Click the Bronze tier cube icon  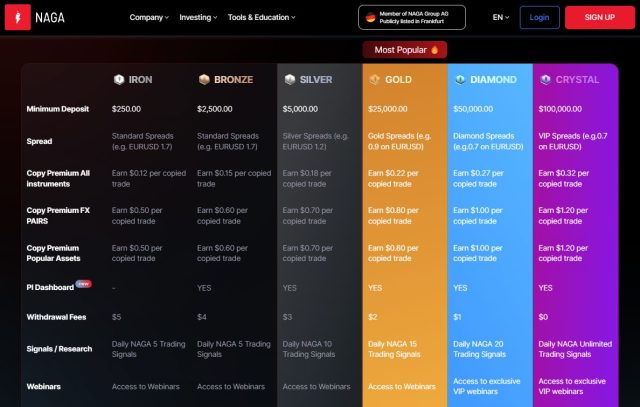coord(204,79)
